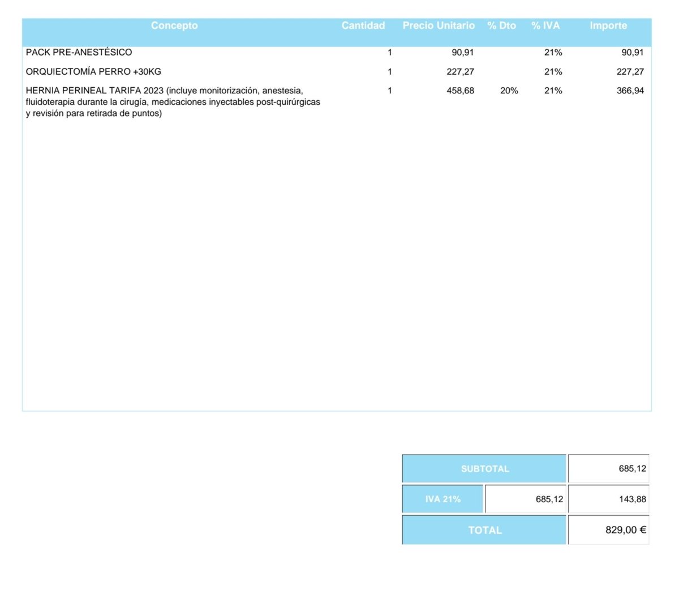Click importe 366,94 of HERNIA PERINEAL
Screen dimensions: 679x616
click(630, 91)
